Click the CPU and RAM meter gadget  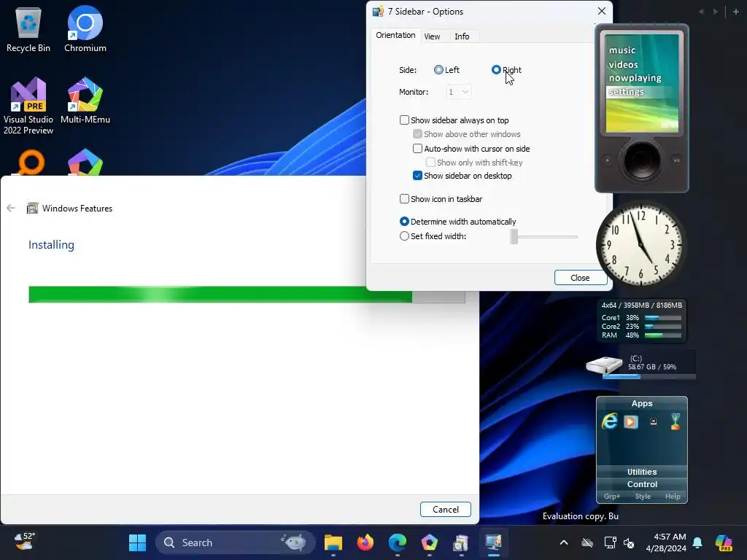click(642, 321)
